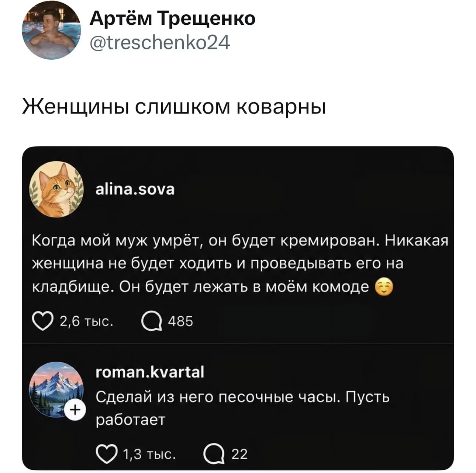Click the 1,3 тыс. likes count
Screen dimensions: 476x473
coord(149,454)
